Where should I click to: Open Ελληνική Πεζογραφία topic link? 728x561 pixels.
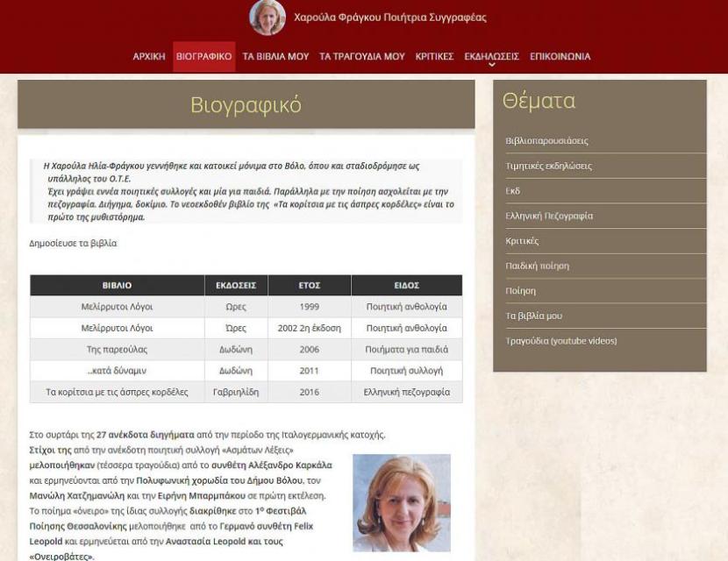click(x=549, y=217)
